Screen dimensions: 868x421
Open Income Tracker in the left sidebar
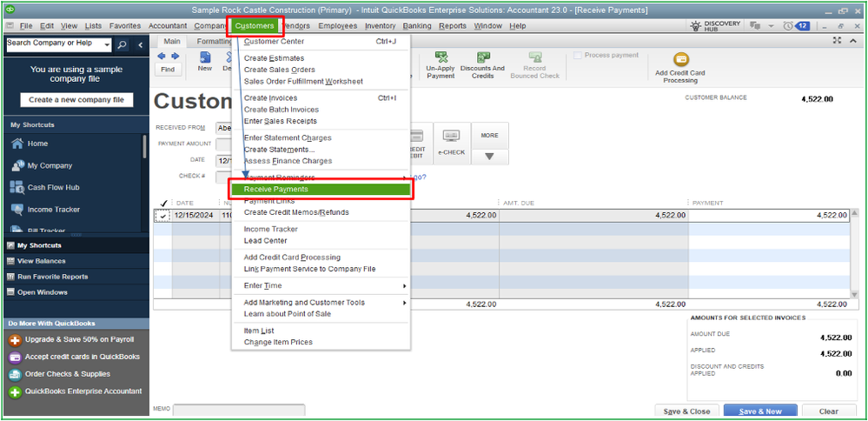click(53, 210)
